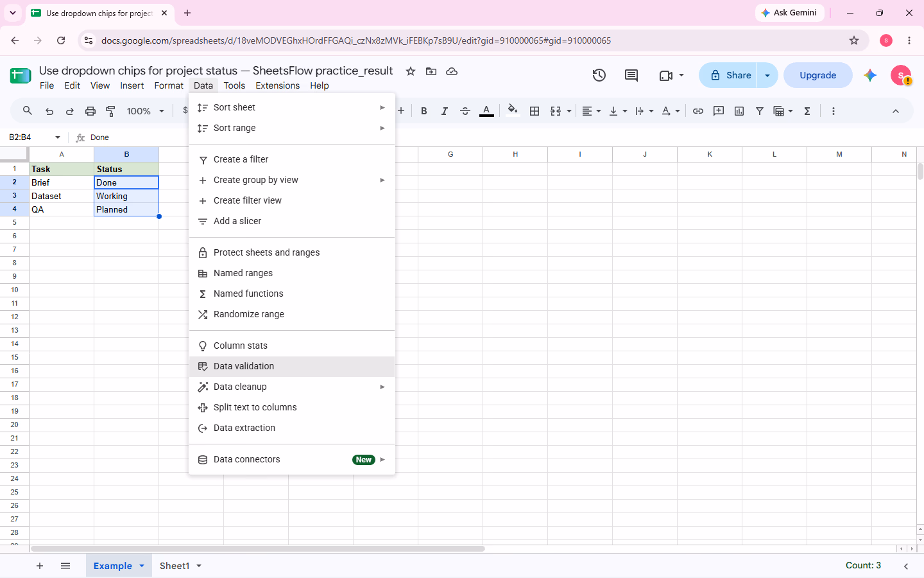Open the Insert menu

(132, 85)
